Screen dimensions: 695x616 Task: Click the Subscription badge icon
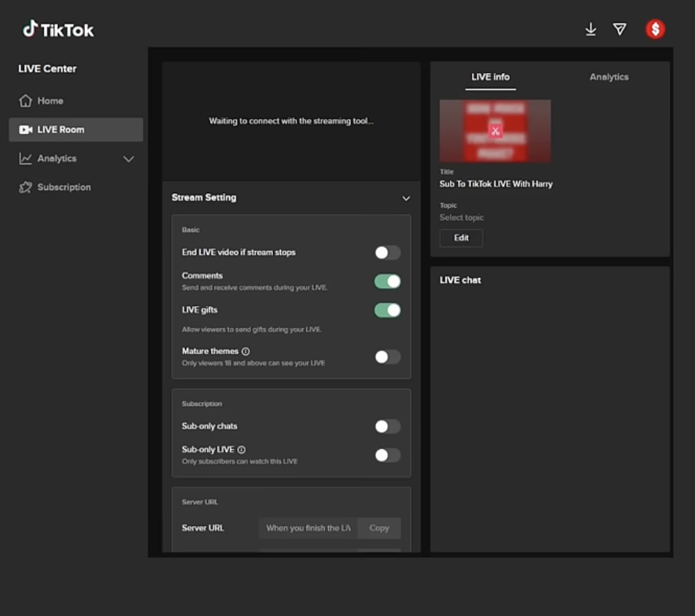point(26,187)
